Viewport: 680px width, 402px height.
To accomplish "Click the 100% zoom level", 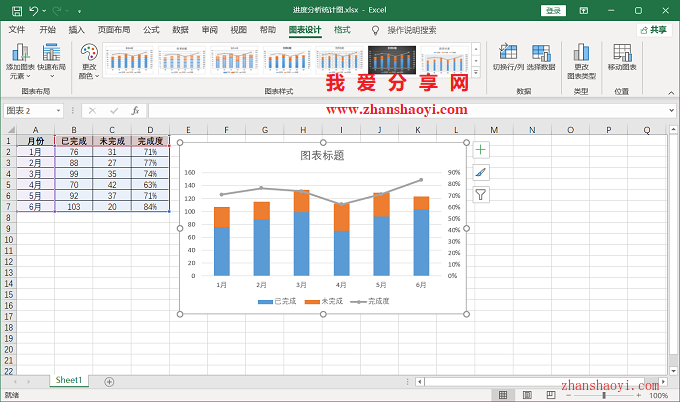I will coord(658,395).
